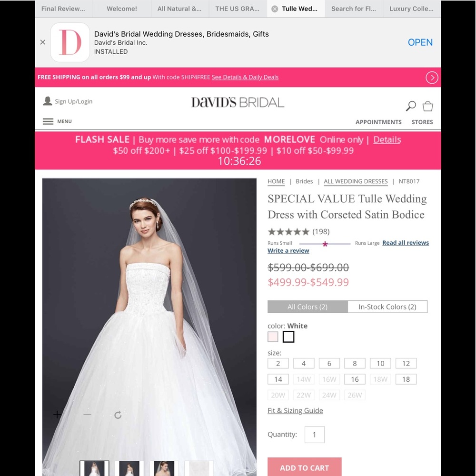This screenshot has width=476, height=476.
Task: Zoom into the dress photo with plus icon
Action: pyautogui.click(x=57, y=415)
